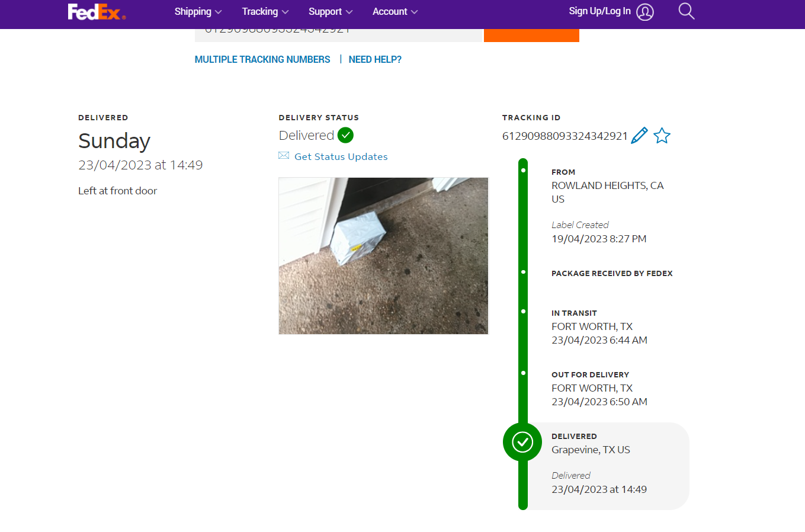Expand the Shipping dropdown menu

point(198,12)
